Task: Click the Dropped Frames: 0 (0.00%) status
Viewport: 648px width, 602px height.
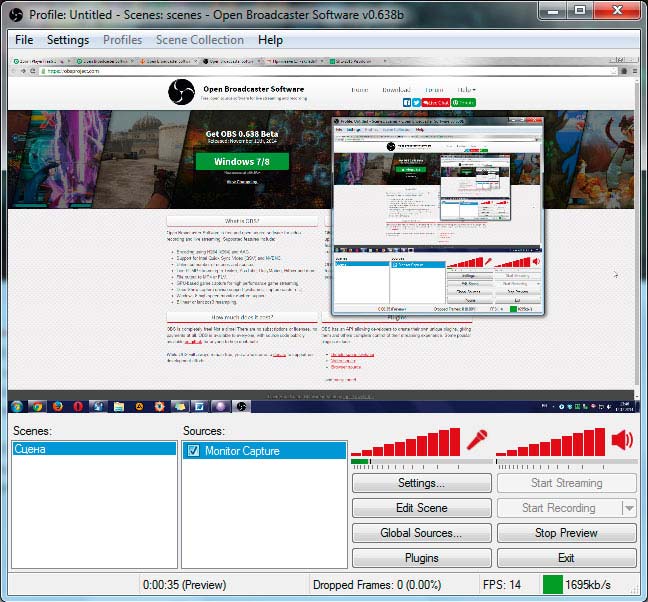Action: point(377,585)
